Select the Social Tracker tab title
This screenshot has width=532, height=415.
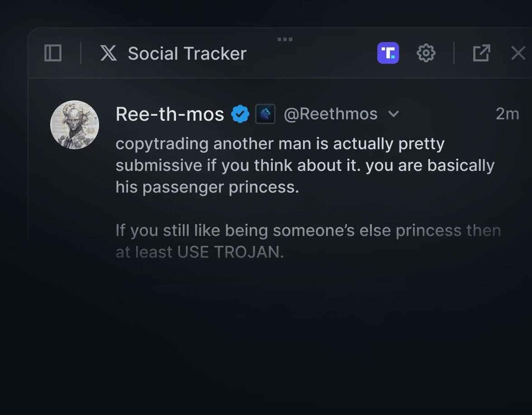[187, 53]
